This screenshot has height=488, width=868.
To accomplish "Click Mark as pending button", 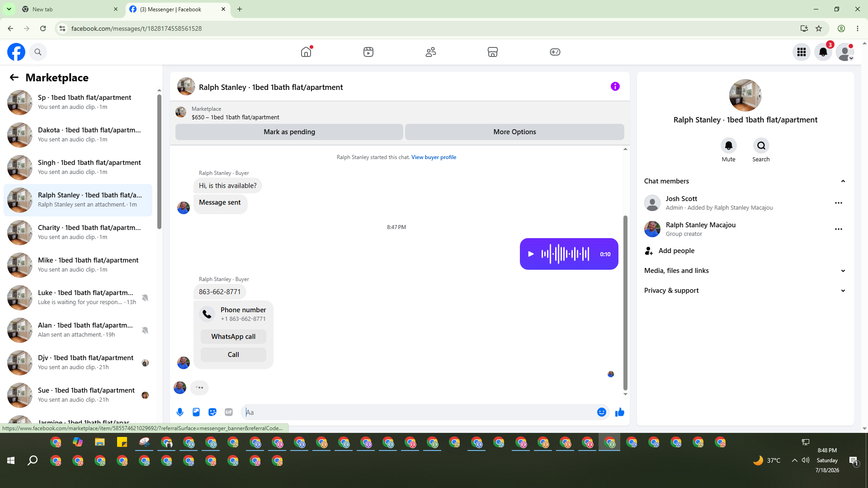I will coord(289,132).
